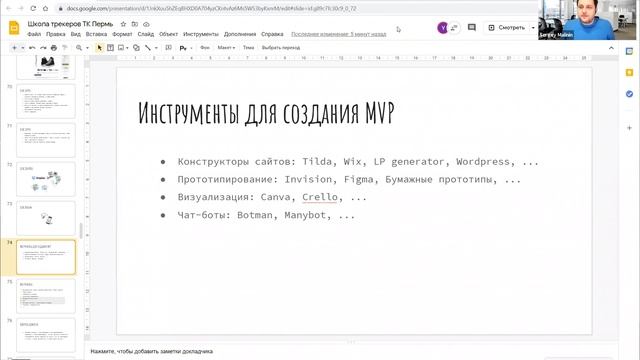Select slide 76 thumbnail
Viewport: 640px width, 360px height.
(x=46, y=336)
